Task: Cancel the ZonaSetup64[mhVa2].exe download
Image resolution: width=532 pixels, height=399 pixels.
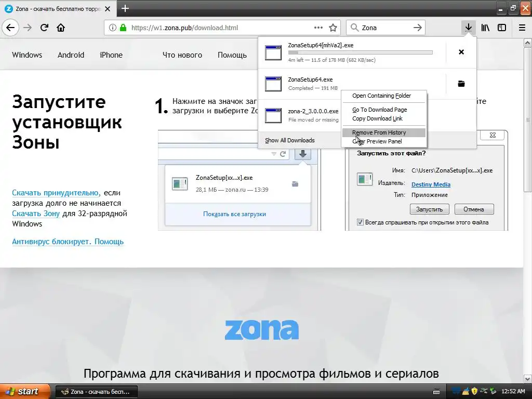Action: (x=461, y=52)
